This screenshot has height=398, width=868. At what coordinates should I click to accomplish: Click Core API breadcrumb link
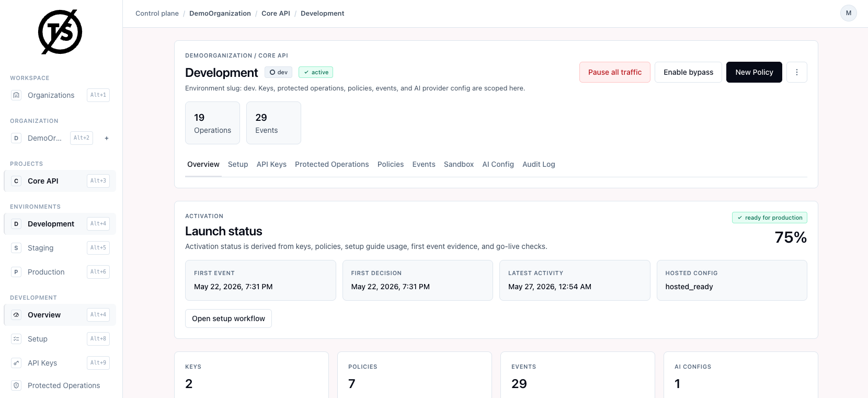point(276,14)
